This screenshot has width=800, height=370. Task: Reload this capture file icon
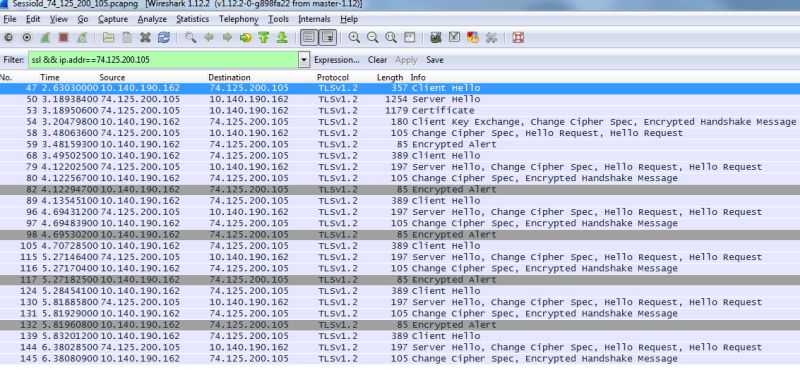pos(164,38)
